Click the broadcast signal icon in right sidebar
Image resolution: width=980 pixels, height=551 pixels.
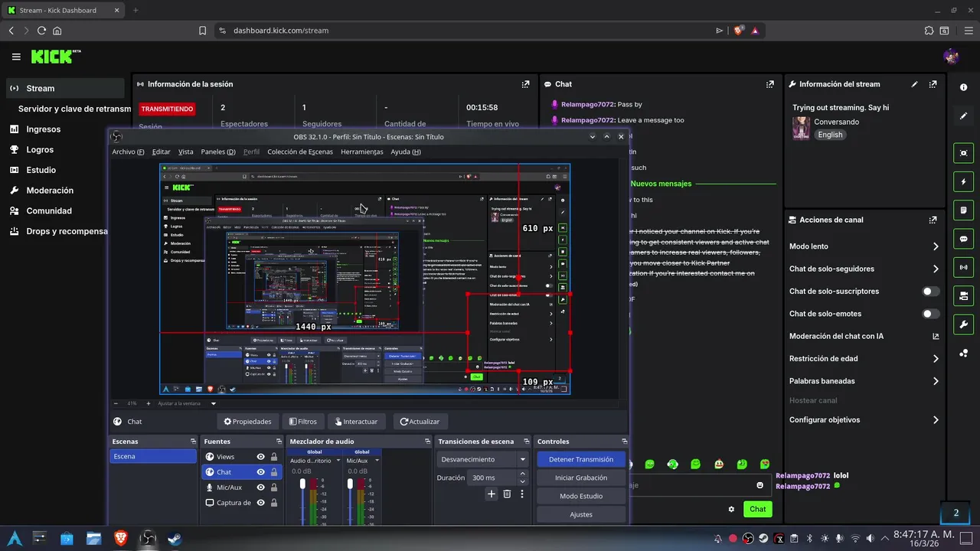point(964,267)
